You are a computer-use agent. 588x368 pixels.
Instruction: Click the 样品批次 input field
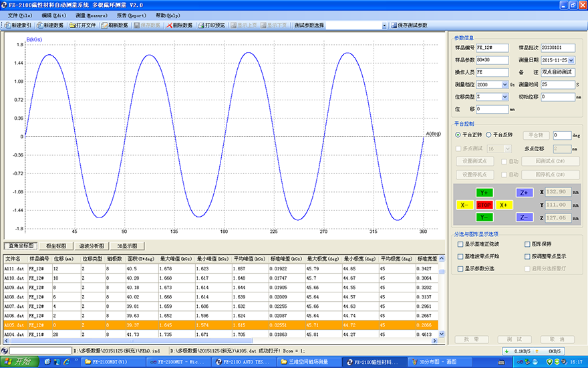click(558, 48)
